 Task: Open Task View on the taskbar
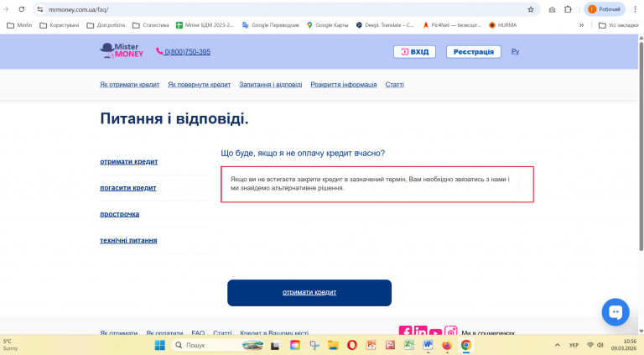pyautogui.click(x=275, y=345)
